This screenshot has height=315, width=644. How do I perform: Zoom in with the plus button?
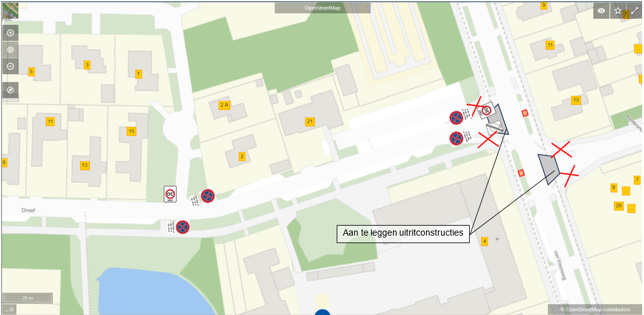[x=10, y=33]
